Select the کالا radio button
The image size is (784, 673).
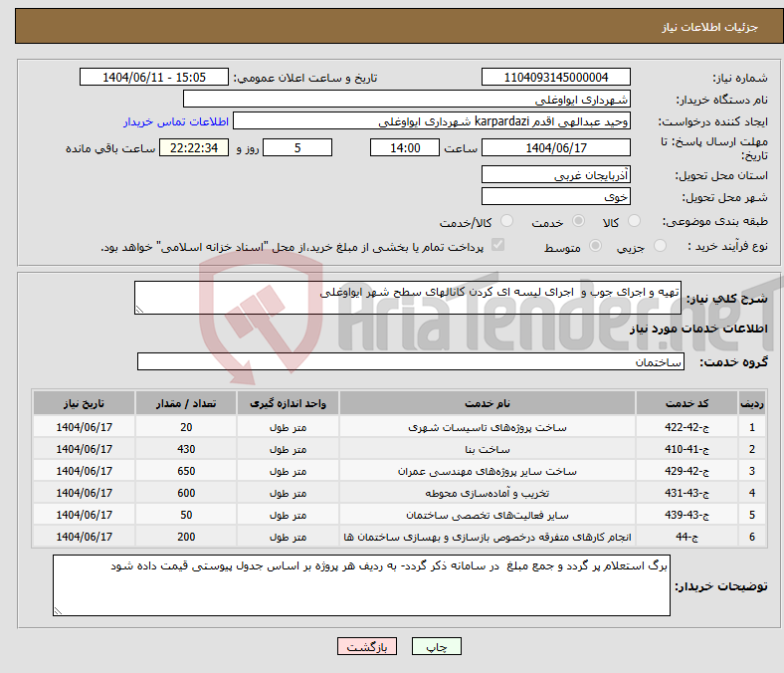pos(634,221)
